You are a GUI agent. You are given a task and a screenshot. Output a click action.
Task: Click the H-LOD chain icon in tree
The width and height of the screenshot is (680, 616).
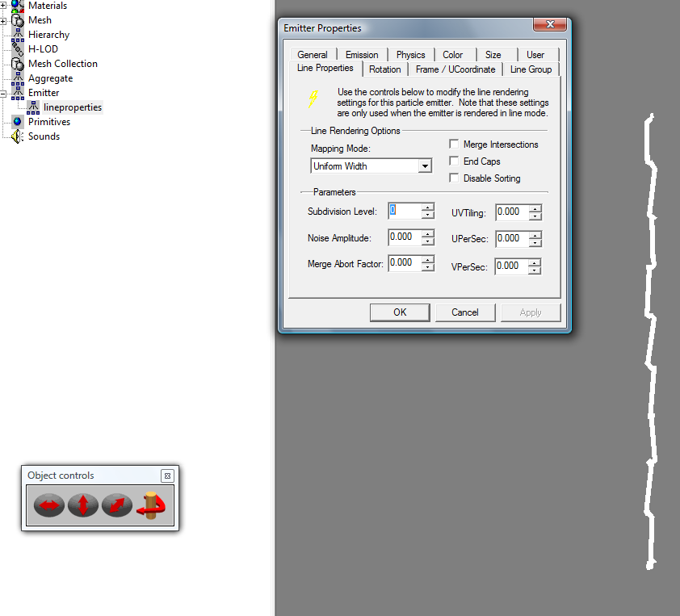17,49
